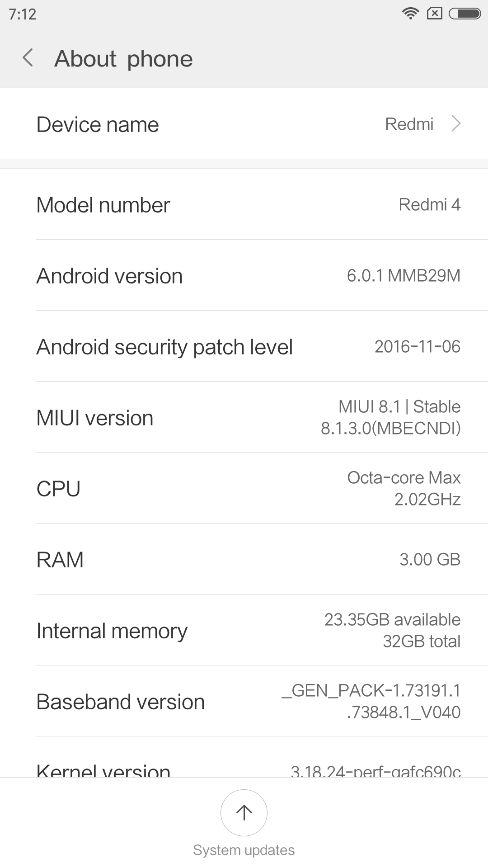Tap the Kernel version row

coord(244,768)
